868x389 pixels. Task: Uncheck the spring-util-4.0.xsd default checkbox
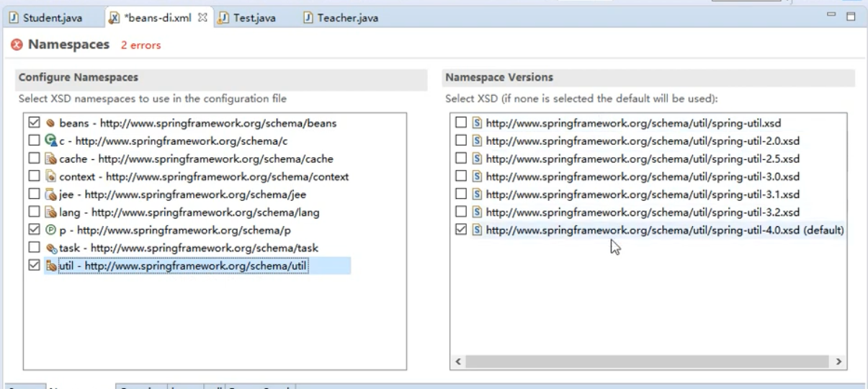coord(462,230)
